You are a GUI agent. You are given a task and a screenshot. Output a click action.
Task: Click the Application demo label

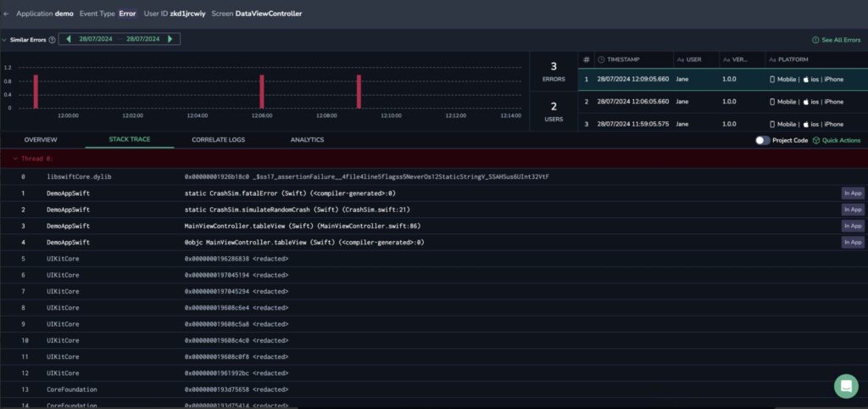[45, 14]
